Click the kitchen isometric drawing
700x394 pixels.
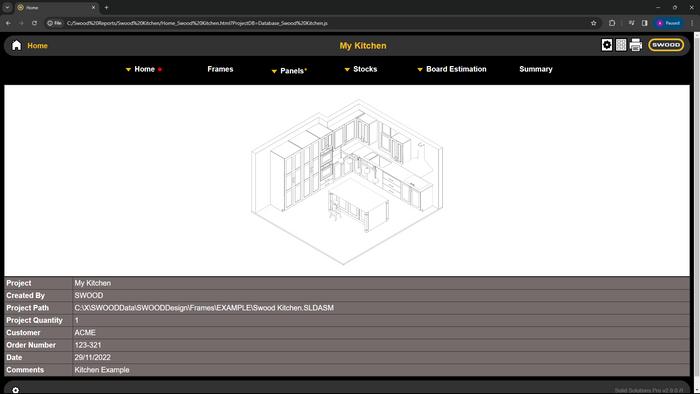(x=347, y=181)
